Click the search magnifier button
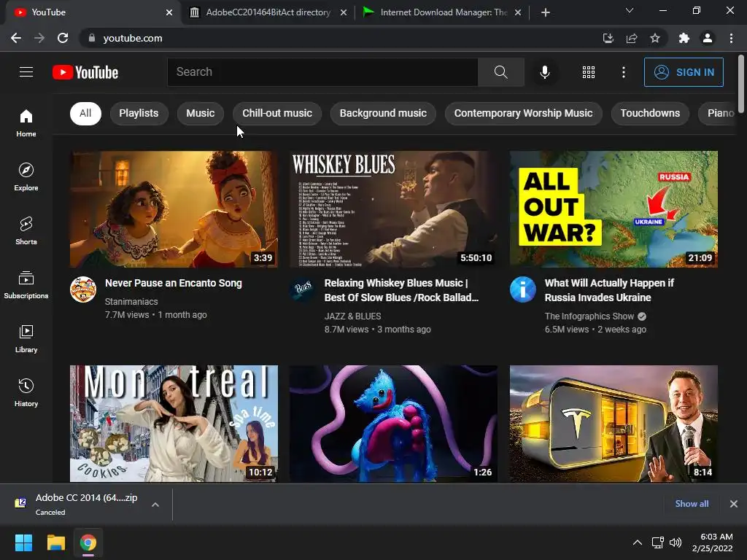Screen dimensions: 747x560 click(x=500, y=72)
